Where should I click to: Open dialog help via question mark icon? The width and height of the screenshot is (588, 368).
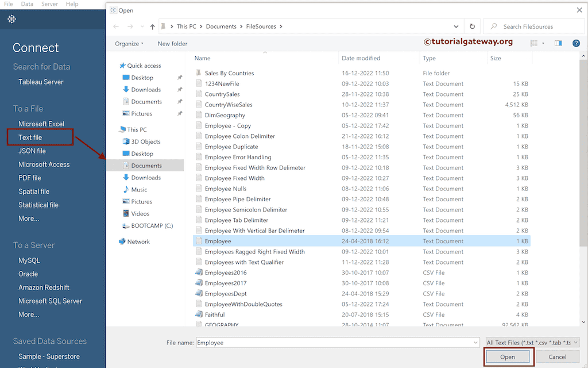click(576, 43)
